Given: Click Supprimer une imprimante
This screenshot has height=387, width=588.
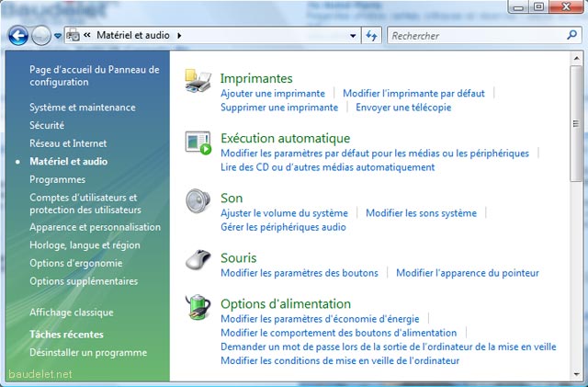Looking at the screenshot, I should coord(279,108).
